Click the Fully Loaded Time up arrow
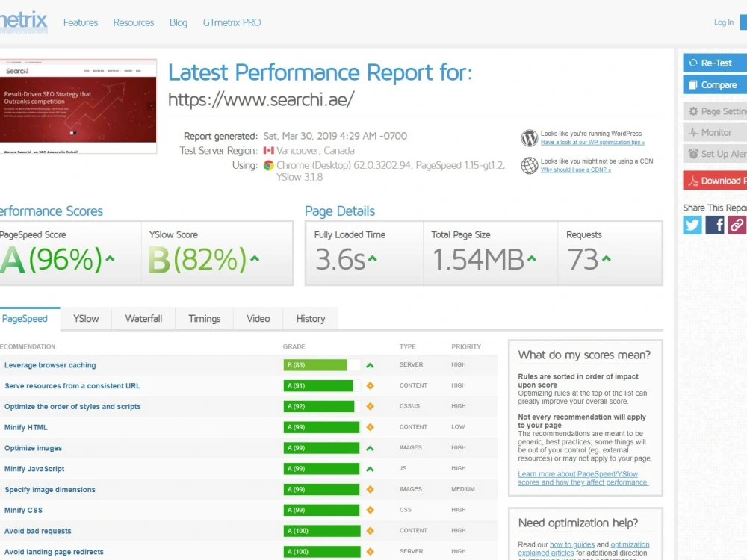This screenshot has height=560, width=747. click(373, 258)
